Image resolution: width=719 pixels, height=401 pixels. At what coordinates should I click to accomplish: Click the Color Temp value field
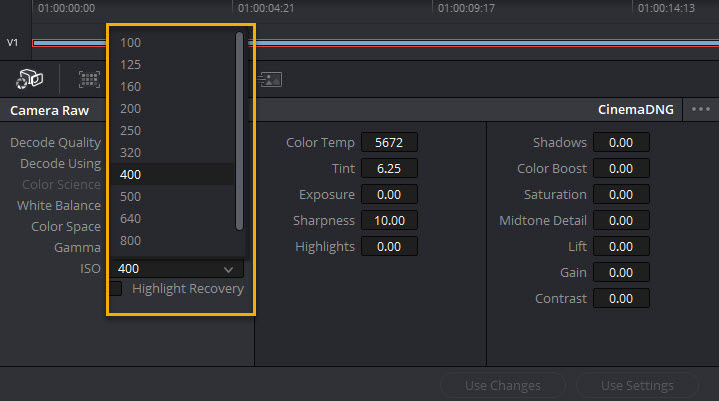point(388,143)
